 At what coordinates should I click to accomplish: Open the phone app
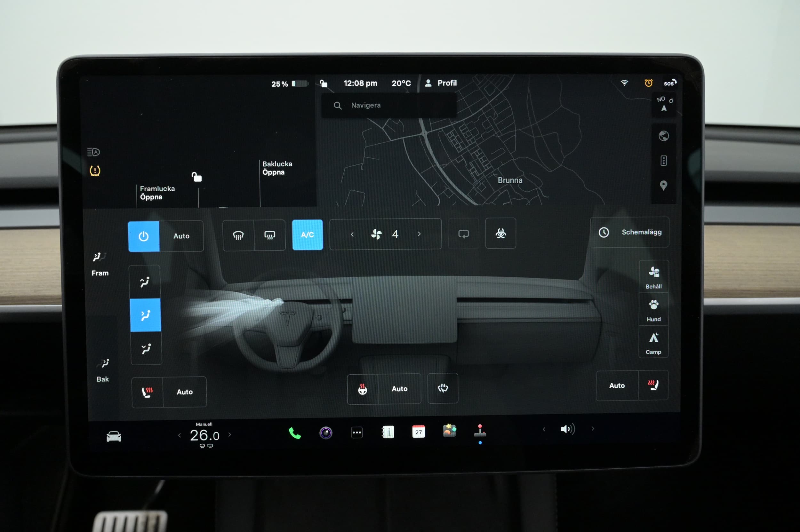coord(295,433)
